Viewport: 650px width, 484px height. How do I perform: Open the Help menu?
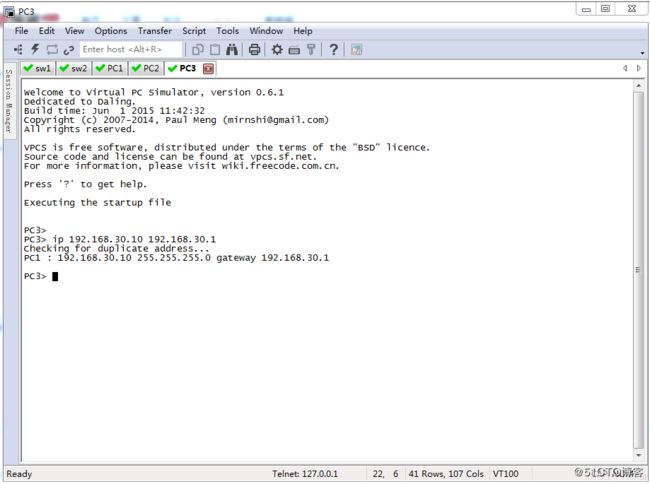click(x=303, y=31)
